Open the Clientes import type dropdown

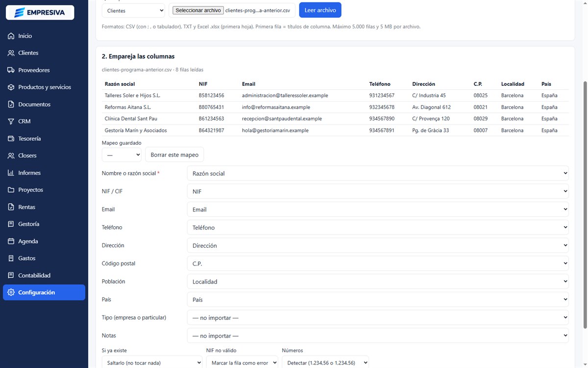(133, 10)
